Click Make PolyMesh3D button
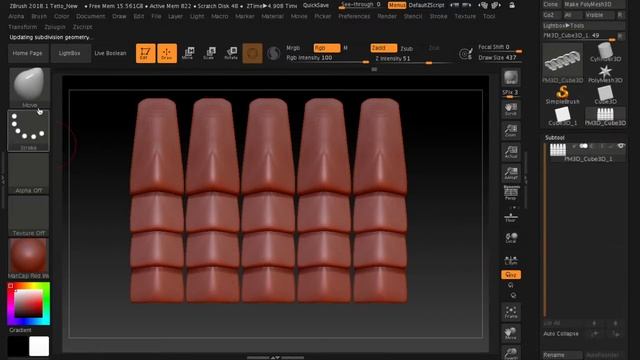The image size is (640, 360). (x=593, y=4)
